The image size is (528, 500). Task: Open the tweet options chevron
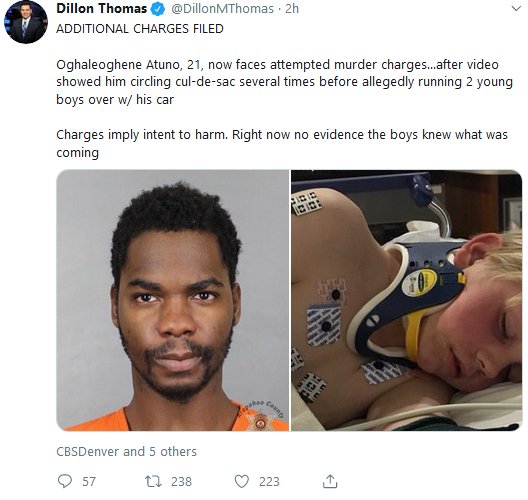pos(516,9)
